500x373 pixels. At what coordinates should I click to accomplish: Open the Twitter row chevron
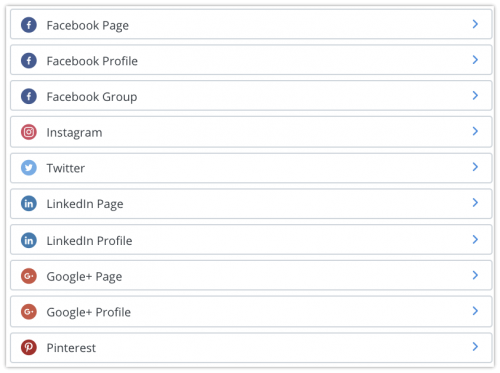click(x=475, y=167)
